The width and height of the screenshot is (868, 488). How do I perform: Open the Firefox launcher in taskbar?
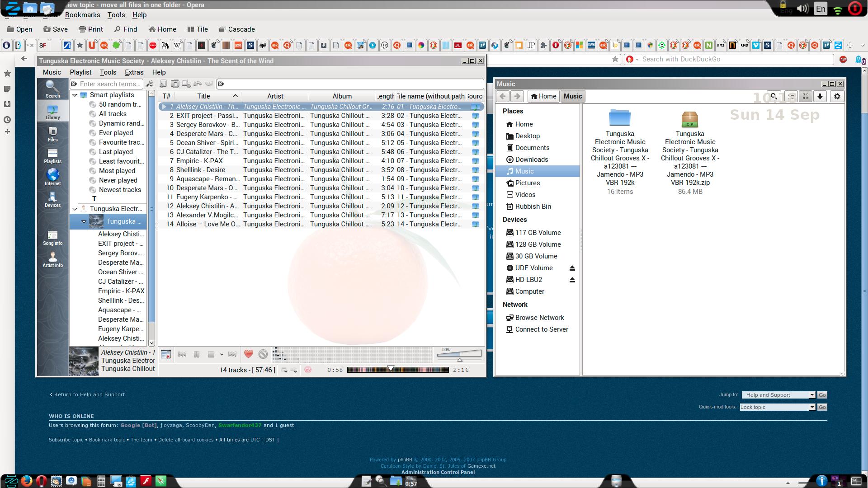click(x=26, y=481)
